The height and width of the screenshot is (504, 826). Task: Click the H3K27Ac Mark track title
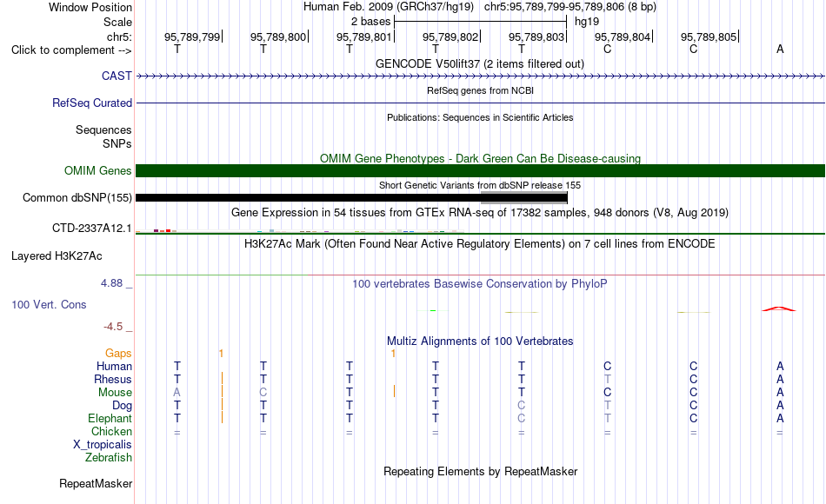(480, 244)
